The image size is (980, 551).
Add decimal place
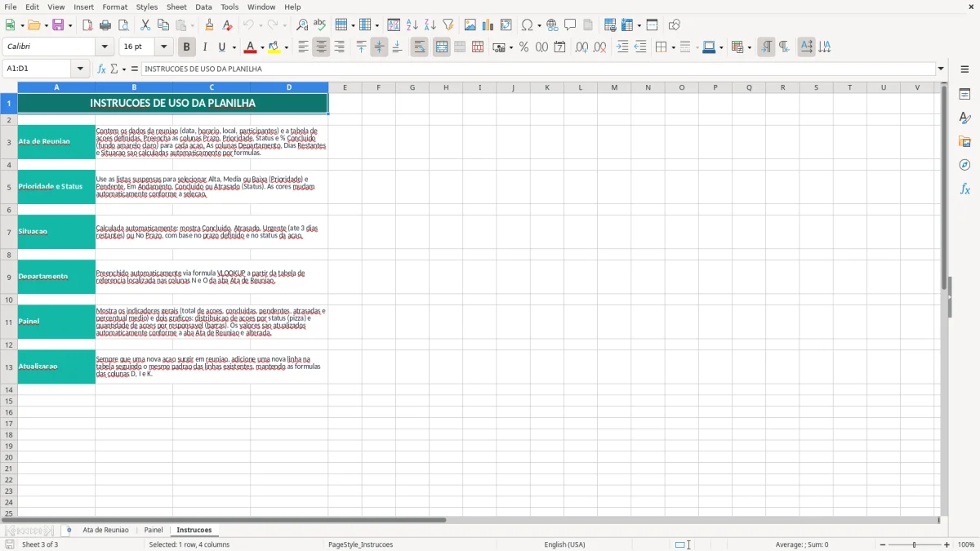coord(581,47)
